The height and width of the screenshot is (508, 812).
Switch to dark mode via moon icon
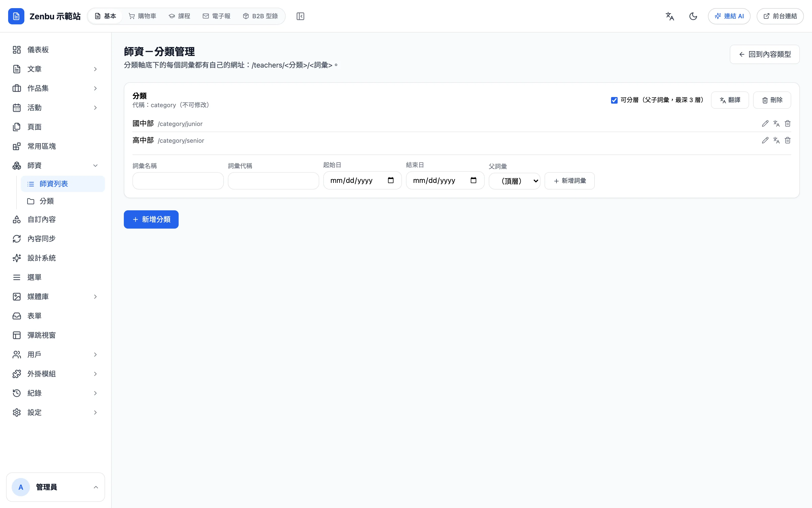pyautogui.click(x=693, y=16)
